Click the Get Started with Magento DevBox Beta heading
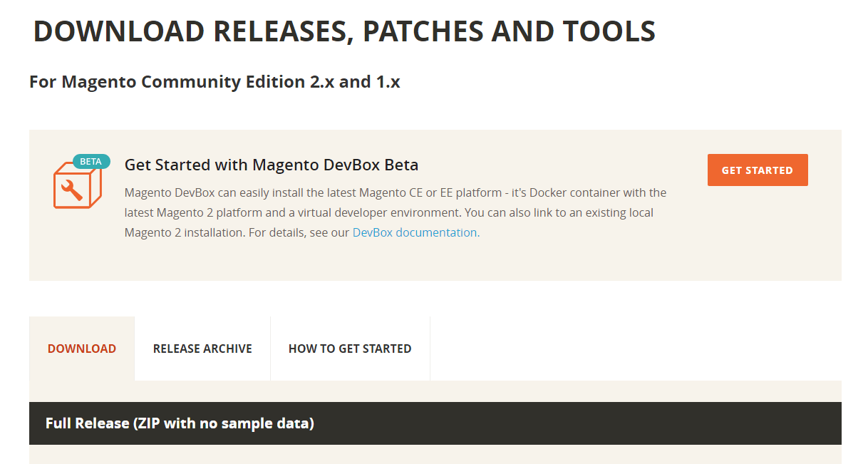868x464 pixels. 271,165
